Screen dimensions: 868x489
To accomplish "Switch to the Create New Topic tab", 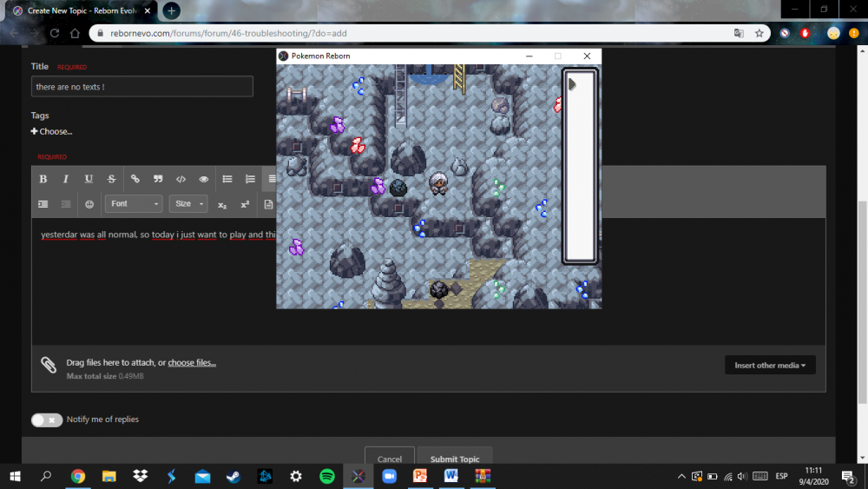I will tap(82, 10).
